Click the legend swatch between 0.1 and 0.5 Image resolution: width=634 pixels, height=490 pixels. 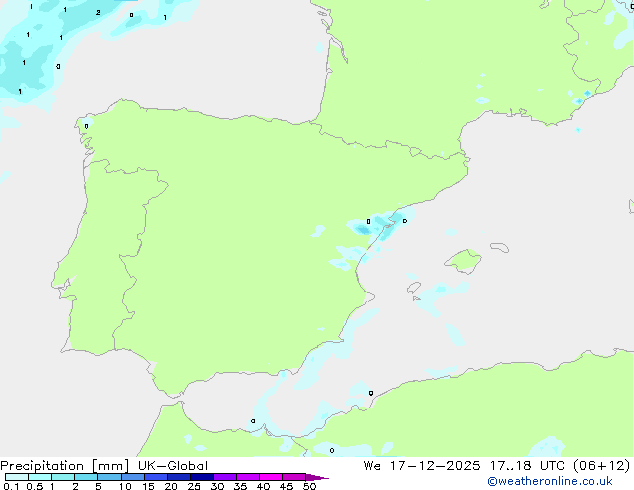pyautogui.click(x=17, y=477)
